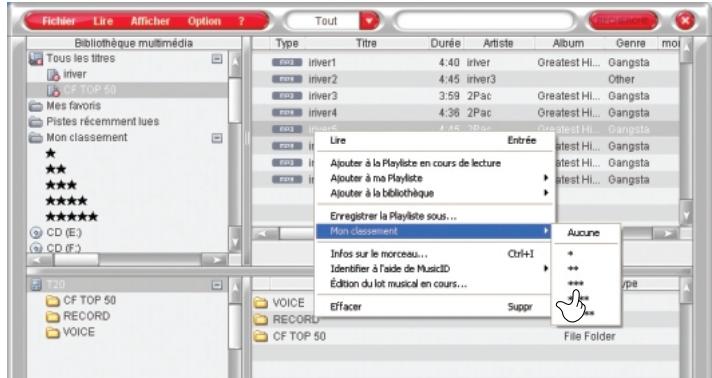
Task: Select the three-star rating in tree
Action: 61,185
